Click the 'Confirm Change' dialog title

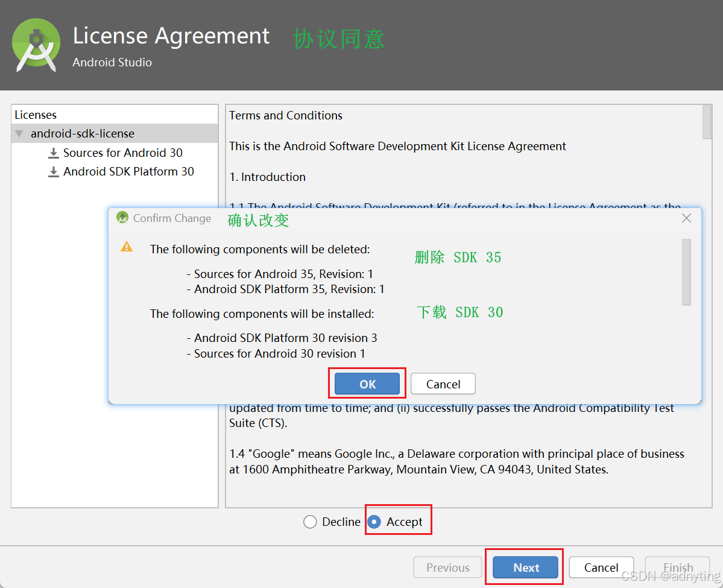172,218
